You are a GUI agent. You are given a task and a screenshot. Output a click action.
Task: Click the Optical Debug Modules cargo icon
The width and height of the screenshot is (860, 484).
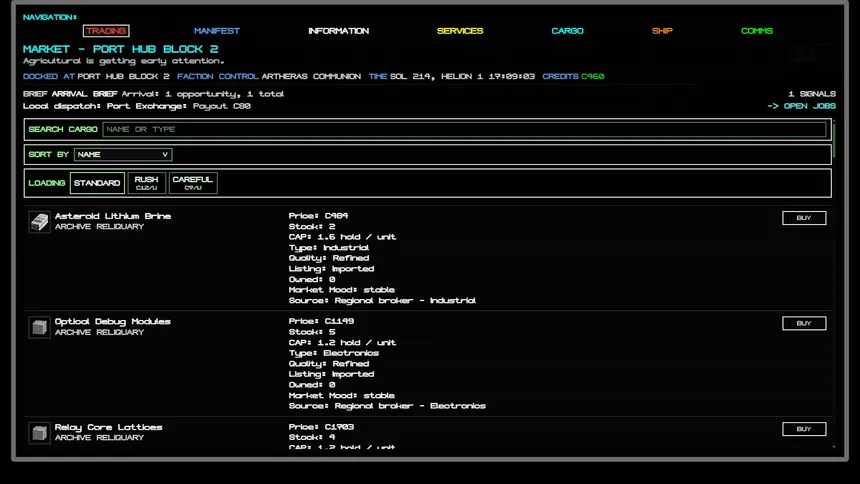point(39,328)
